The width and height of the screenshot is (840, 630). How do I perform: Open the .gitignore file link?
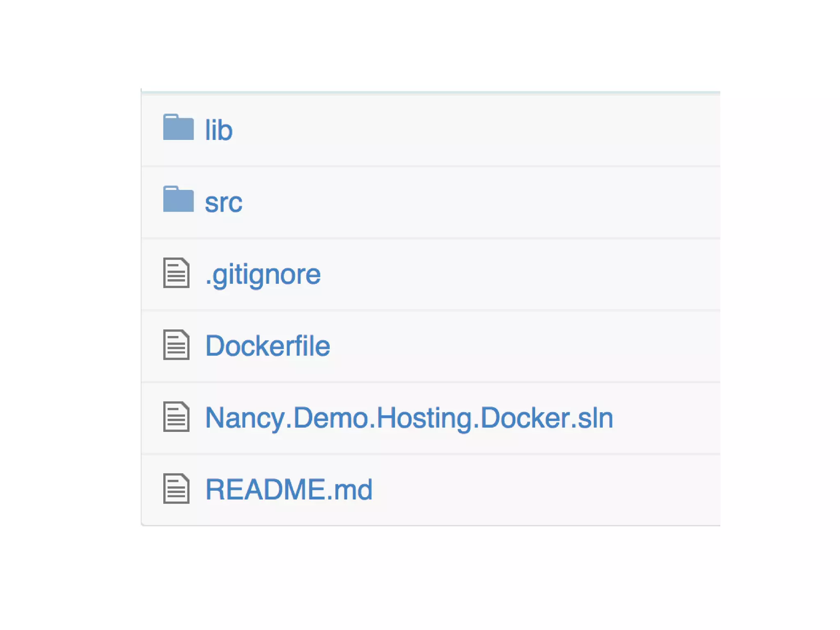pyautogui.click(x=263, y=274)
